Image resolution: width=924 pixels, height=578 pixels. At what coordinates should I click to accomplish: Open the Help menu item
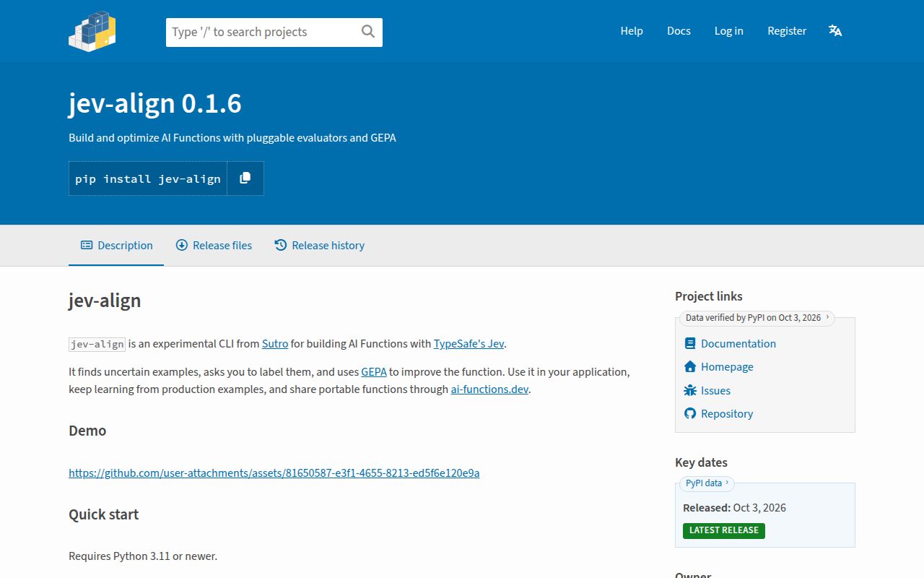632,31
